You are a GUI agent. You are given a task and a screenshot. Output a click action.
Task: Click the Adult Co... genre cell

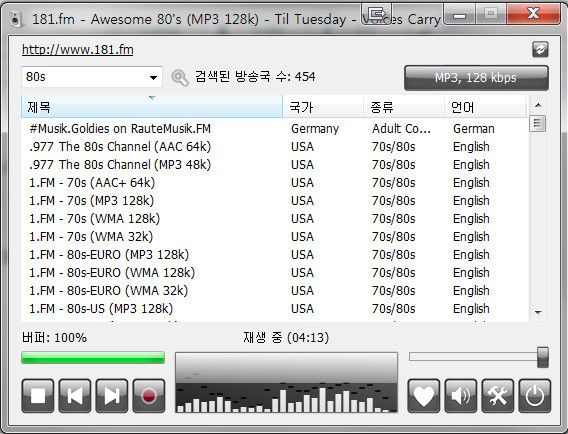(402, 129)
